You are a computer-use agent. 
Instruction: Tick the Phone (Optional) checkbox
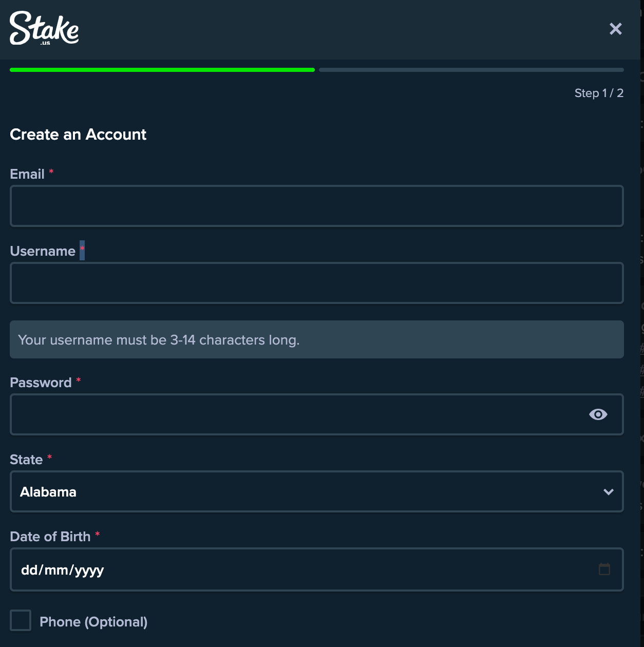point(21,620)
